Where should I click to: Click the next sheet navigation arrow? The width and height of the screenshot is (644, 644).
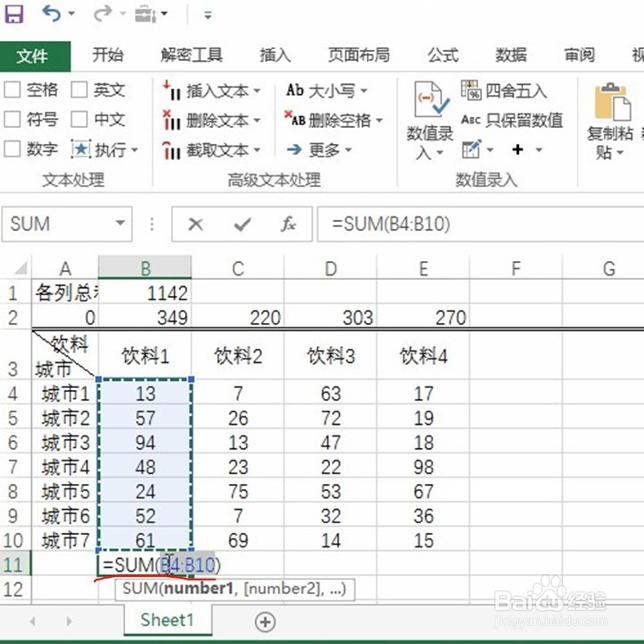pos(69,621)
